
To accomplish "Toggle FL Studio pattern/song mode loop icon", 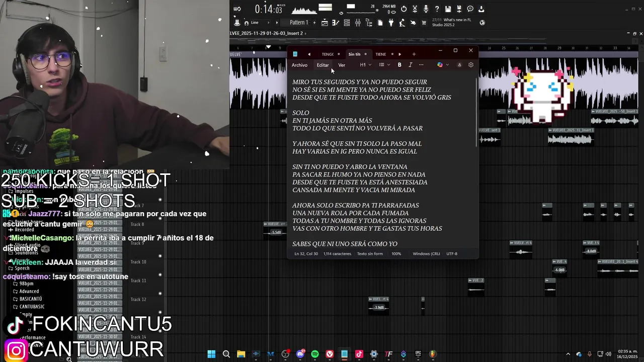I will [237, 9].
